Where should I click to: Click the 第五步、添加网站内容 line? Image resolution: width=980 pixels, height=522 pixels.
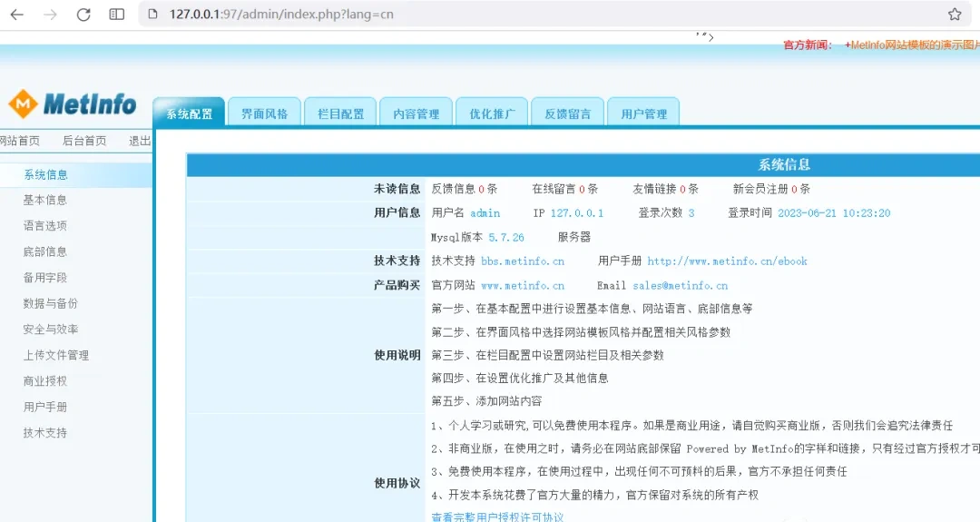click(487, 400)
